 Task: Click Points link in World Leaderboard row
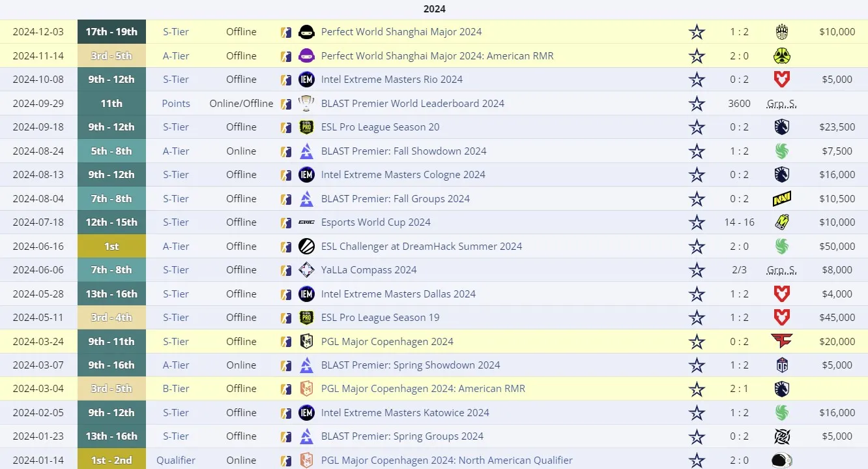click(176, 103)
